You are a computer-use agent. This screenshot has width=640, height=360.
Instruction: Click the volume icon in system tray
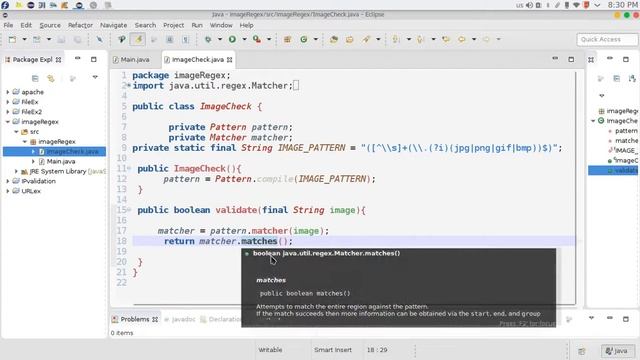[529, 5]
